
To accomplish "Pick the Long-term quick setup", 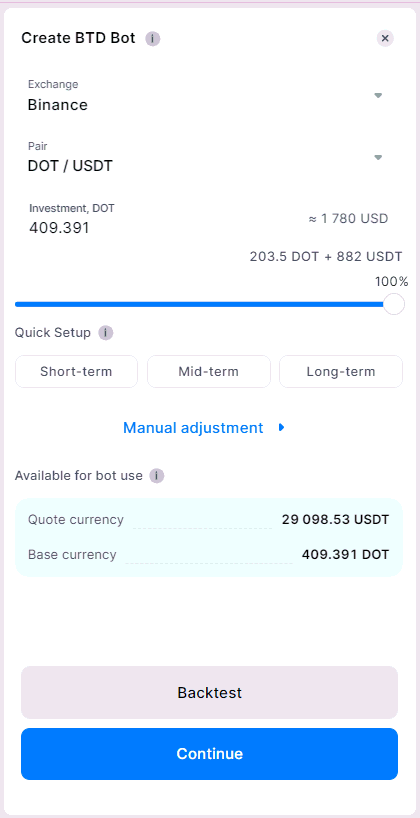I will (341, 371).
